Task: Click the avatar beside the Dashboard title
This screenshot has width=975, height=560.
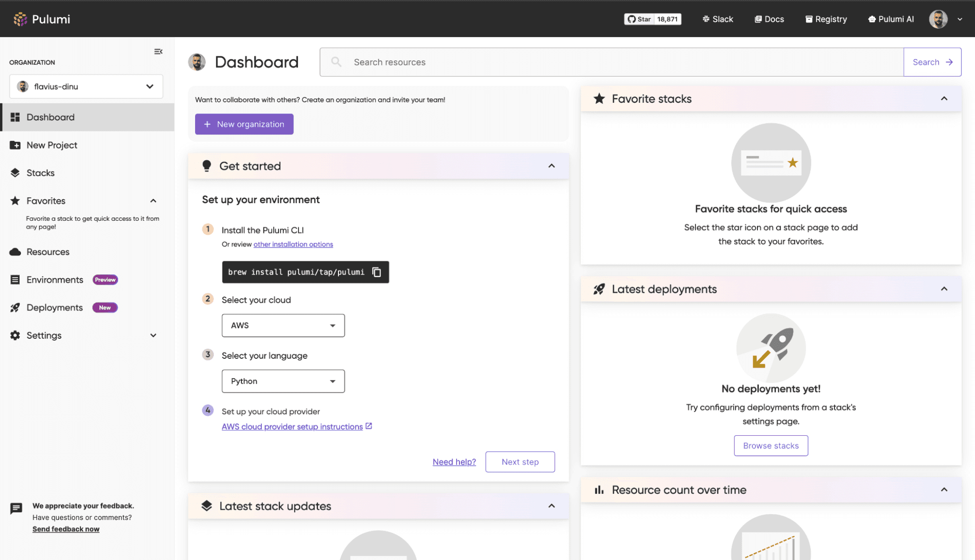Action: coord(197,62)
